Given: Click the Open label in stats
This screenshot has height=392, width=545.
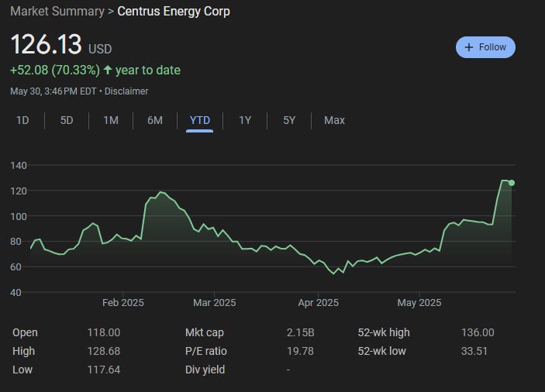Looking at the screenshot, I should [x=25, y=332].
